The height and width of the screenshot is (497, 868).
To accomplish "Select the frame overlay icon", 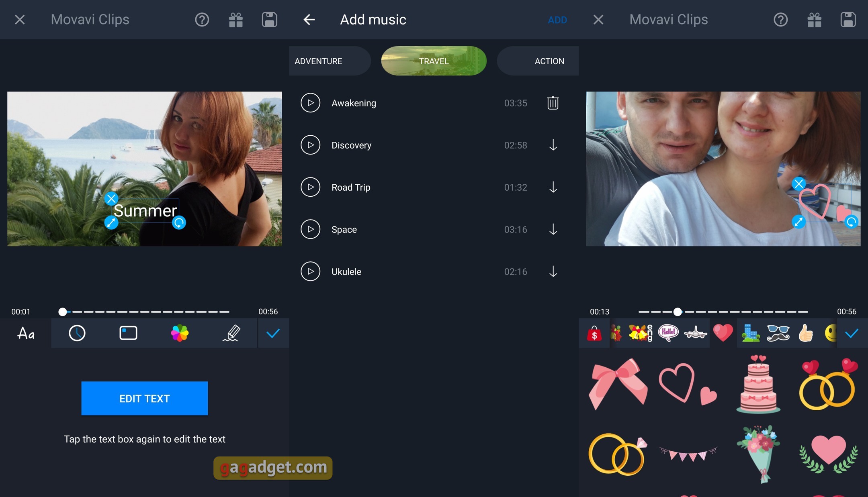I will coord(129,333).
